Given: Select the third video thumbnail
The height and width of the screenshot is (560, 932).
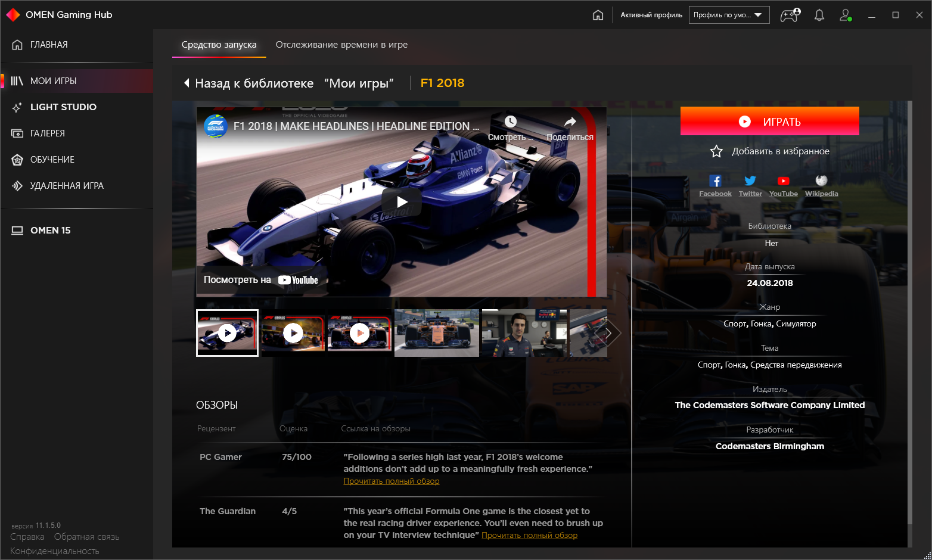Looking at the screenshot, I should (359, 333).
